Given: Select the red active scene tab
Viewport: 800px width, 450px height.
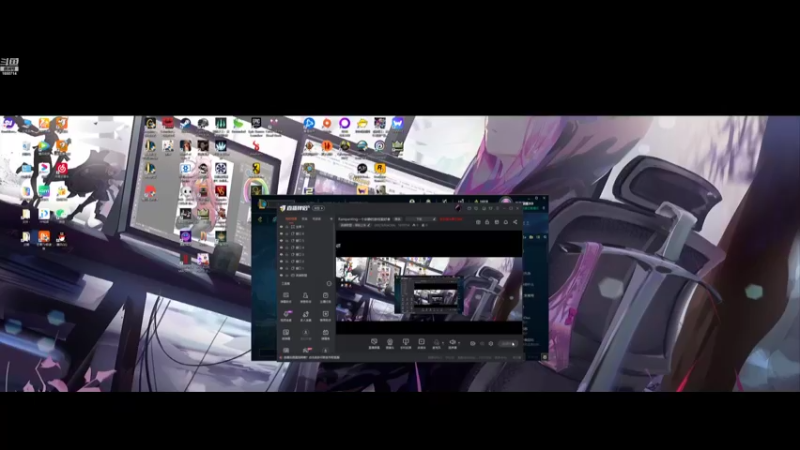Looking at the screenshot, I should [x=291, y=219].
